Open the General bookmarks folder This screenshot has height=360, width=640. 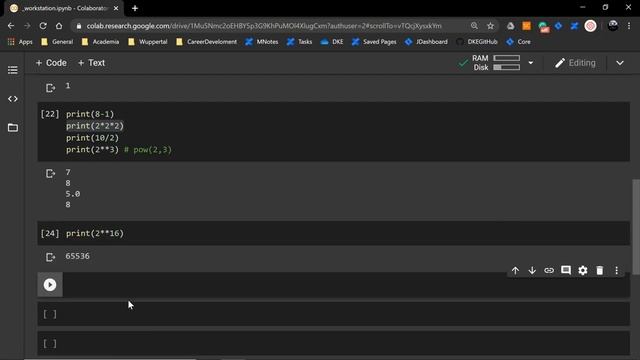pos(57,42)
